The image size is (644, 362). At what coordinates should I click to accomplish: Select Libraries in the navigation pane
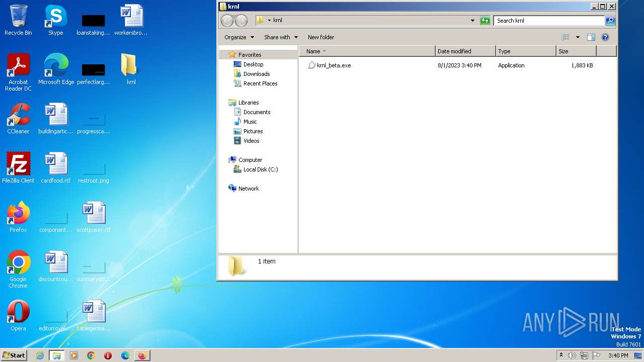pyautogui.click(x=244, y=103)
